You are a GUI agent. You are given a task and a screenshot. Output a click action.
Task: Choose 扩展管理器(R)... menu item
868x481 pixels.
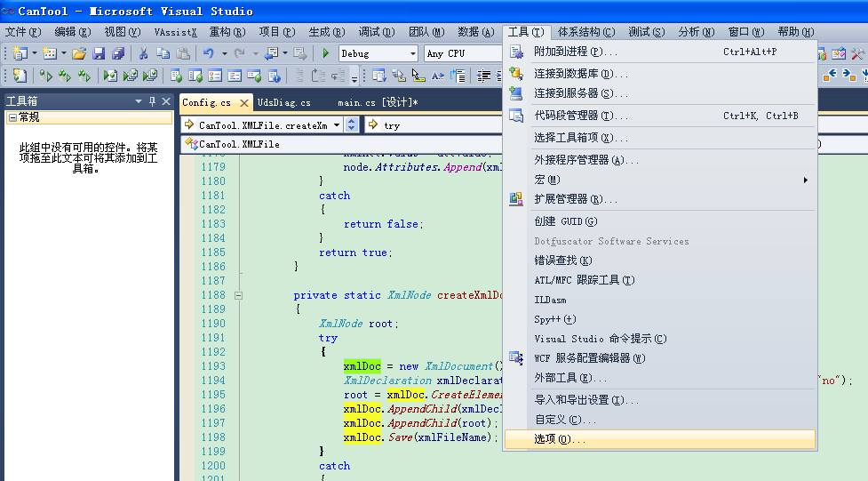pos(660,199)
